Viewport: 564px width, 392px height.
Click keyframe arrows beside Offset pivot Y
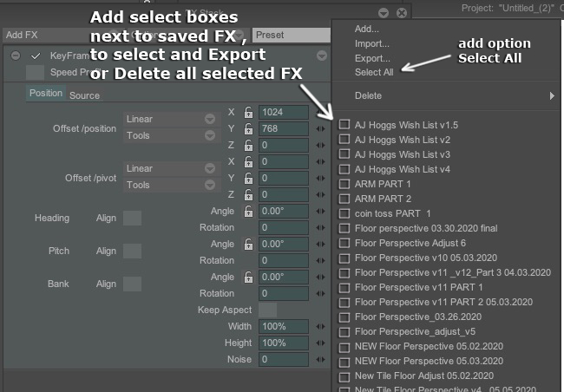[x=320, y=179]
